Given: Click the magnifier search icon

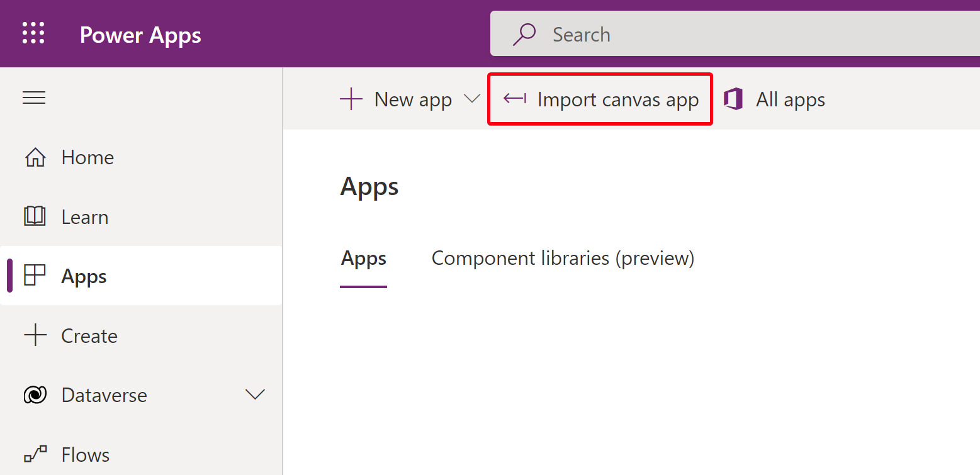Looking at the screenshot, I should (524, 34).
